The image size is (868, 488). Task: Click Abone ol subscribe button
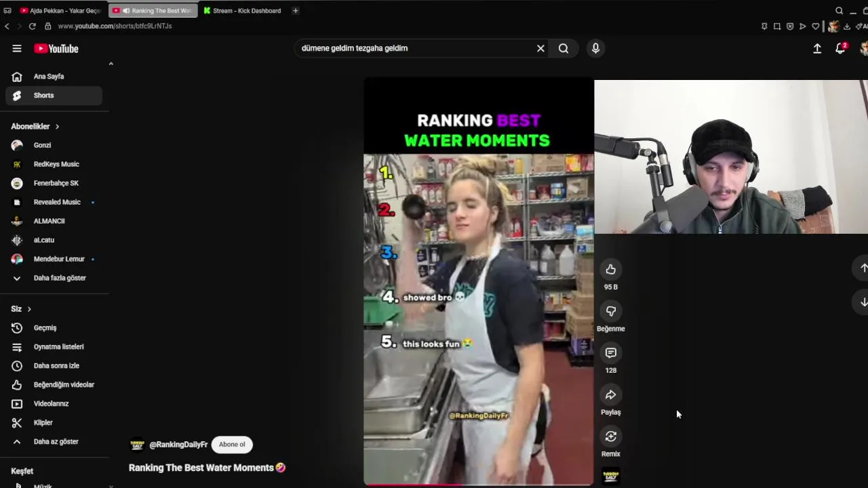click(232, 445)
